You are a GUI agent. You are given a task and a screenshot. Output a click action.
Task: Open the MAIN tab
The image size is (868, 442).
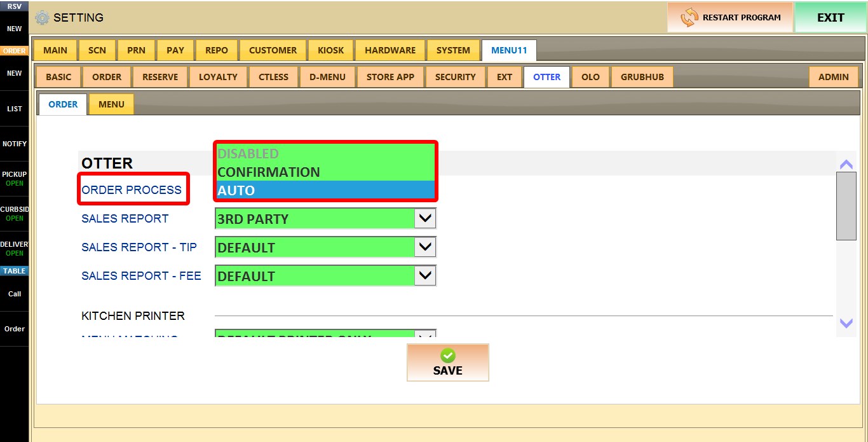tap(55, 50)
